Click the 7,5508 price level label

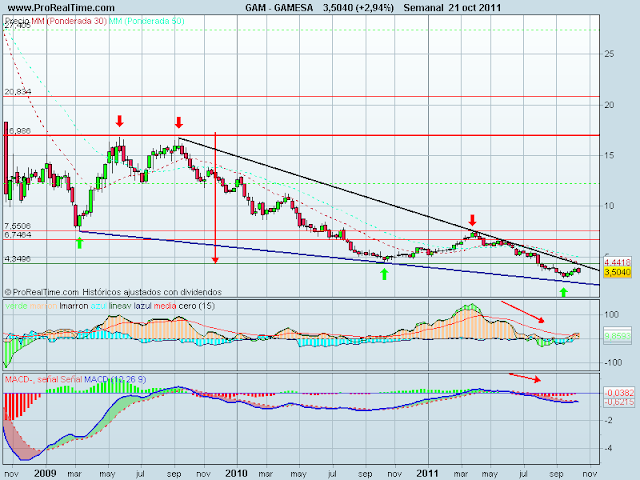[x=18, y=226]
